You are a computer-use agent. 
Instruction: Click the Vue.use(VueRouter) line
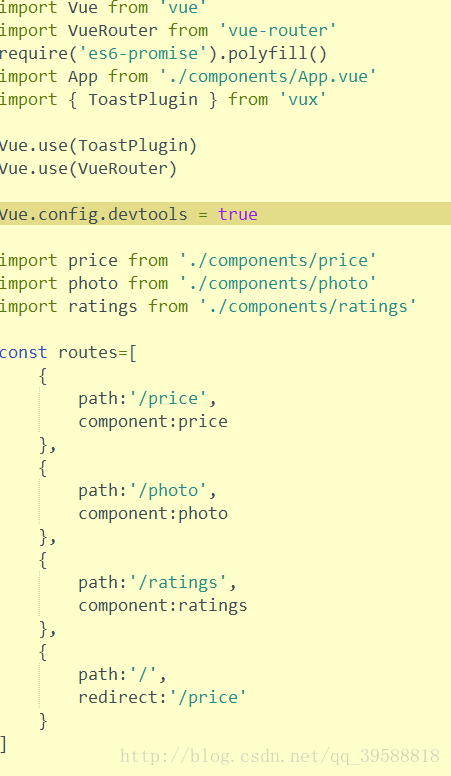click(89, 169)
